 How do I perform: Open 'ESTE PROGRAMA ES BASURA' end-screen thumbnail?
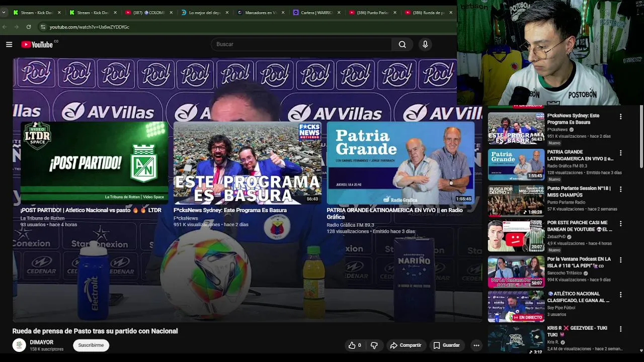click(247, 163)
